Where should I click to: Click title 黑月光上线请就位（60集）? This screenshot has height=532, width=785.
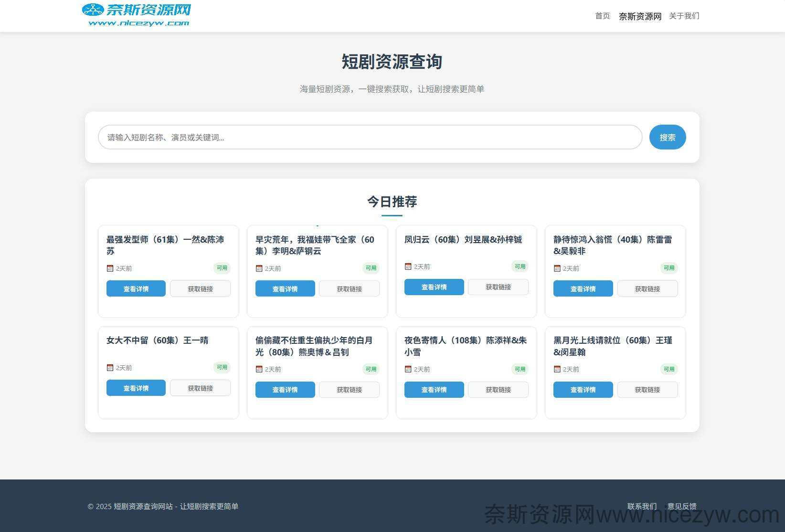(x=613, y=346)
